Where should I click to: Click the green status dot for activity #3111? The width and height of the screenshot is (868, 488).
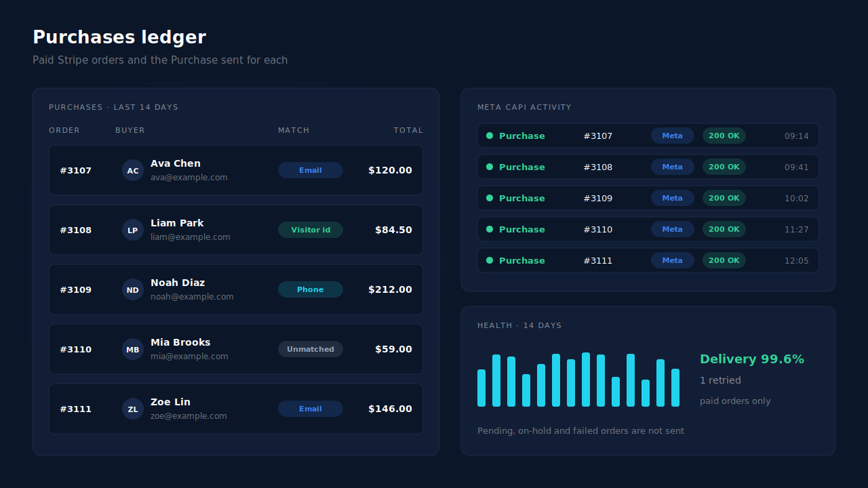point(490,260)
